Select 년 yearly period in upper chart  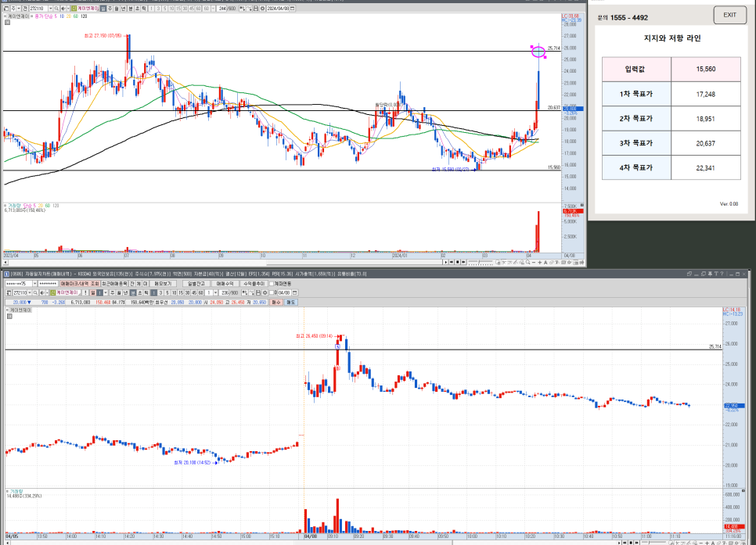tap(124, 9)
